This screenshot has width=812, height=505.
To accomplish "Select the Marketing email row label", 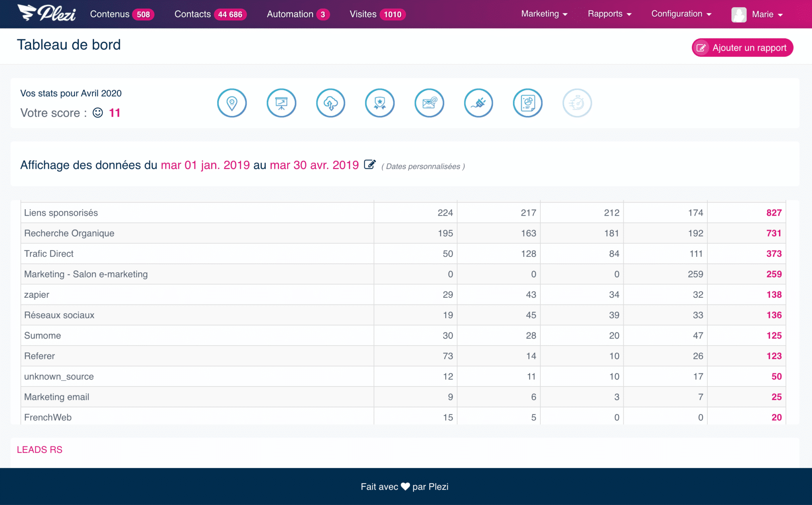I will [x=56, y=397].
